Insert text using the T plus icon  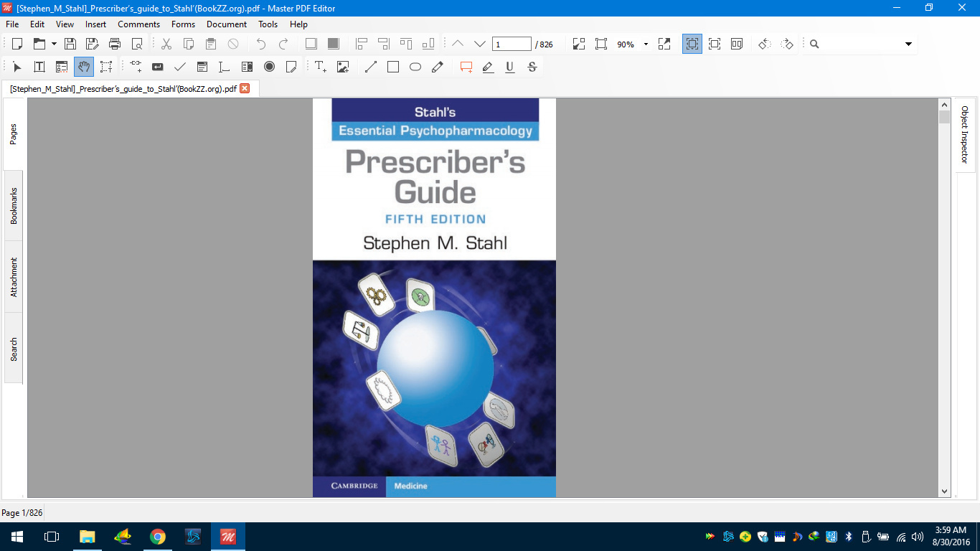tap(321, 67)
